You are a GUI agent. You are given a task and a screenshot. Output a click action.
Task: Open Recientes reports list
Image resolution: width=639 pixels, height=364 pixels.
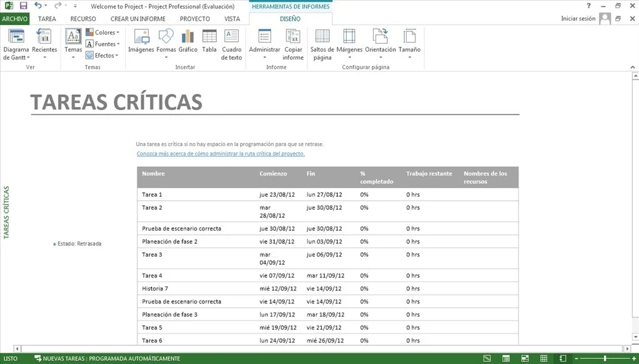pyautogui.click(x=44, y=44)
